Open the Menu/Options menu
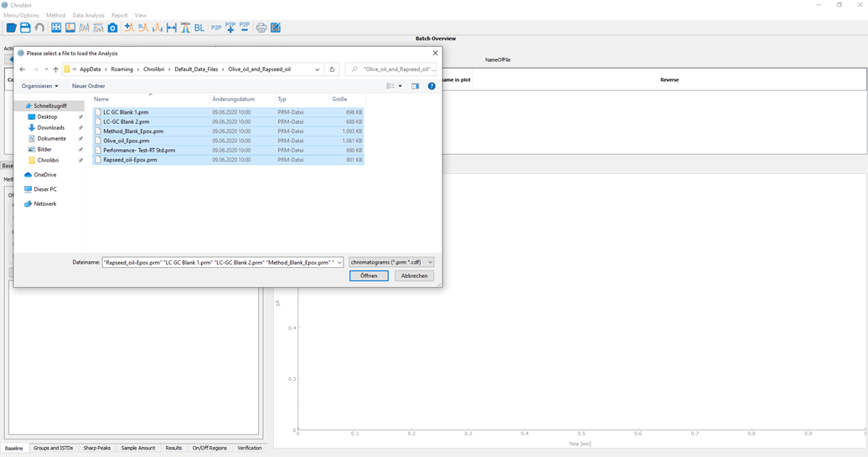This screenshot has height=457, width=868. [21, 16]
